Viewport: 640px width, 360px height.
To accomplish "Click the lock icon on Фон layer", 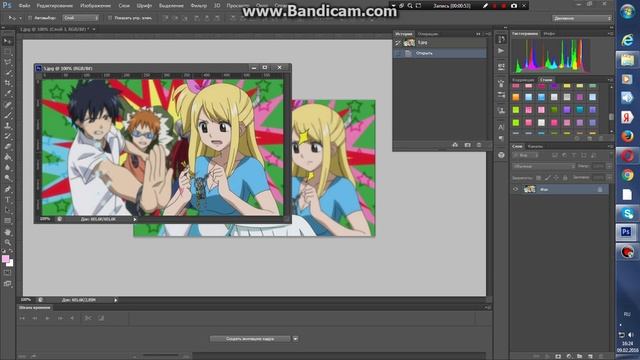I will click(x=600, y=189).
